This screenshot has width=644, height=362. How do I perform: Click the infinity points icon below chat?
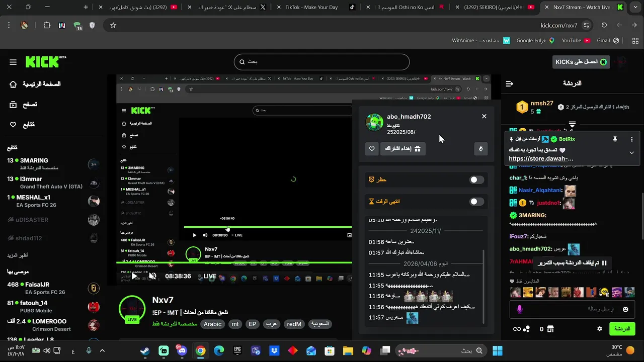[517, 329]
